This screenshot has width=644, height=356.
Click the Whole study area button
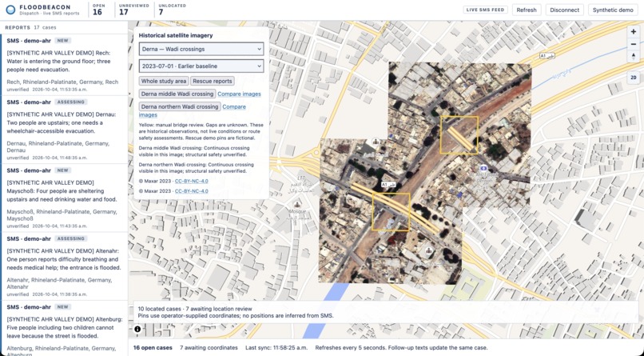[164, 81]
